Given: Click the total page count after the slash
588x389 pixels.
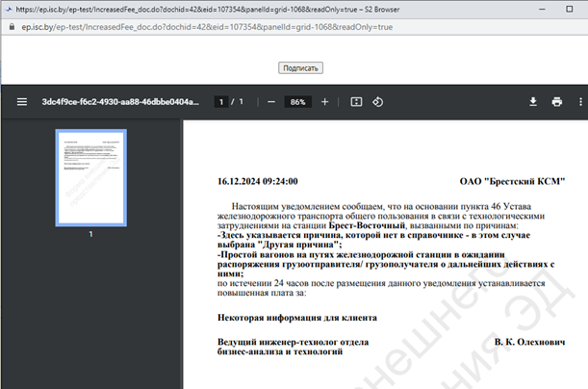Looking at the screenshot, I should (241, 102).
